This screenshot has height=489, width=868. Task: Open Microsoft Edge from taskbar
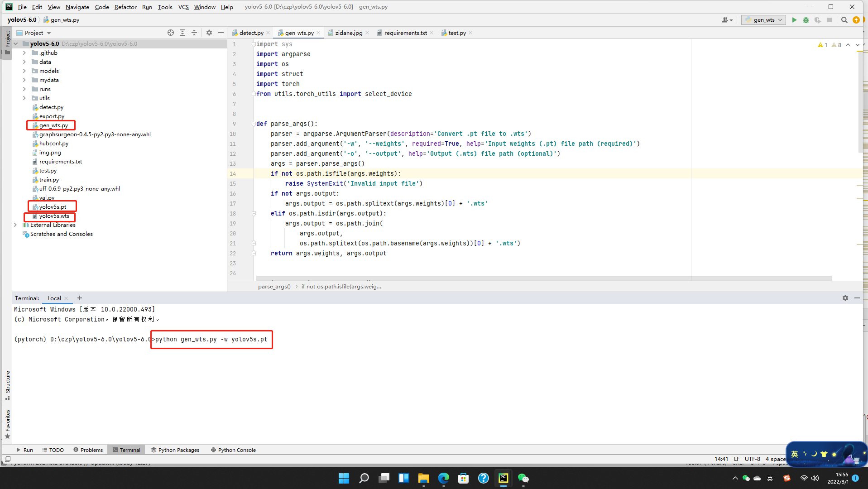pyautogui.click(x=444, y=478)
